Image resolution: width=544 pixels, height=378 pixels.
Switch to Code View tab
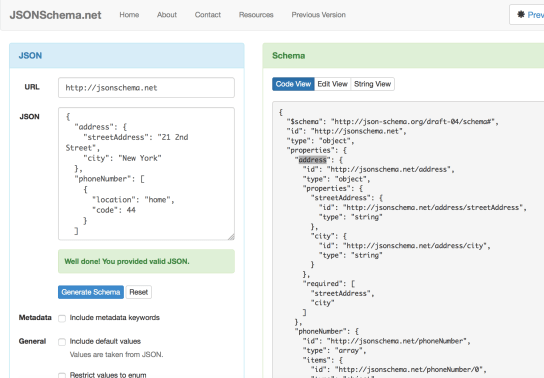[293, 84]
